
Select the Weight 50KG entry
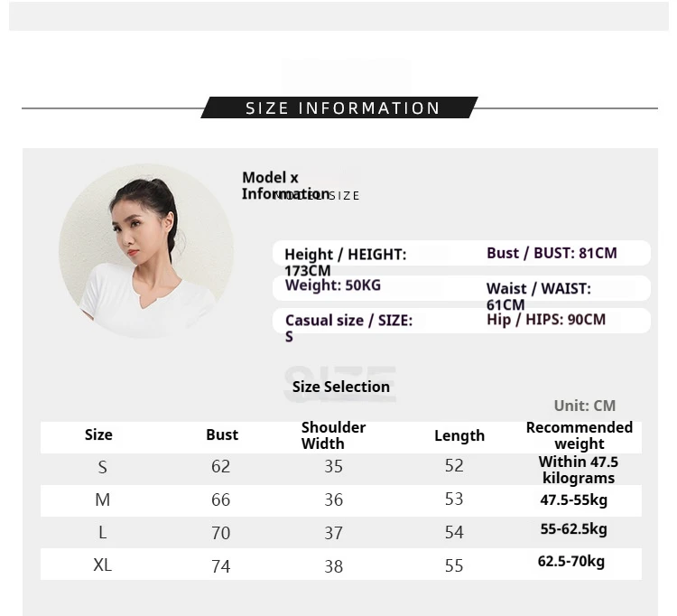point(333,285)
